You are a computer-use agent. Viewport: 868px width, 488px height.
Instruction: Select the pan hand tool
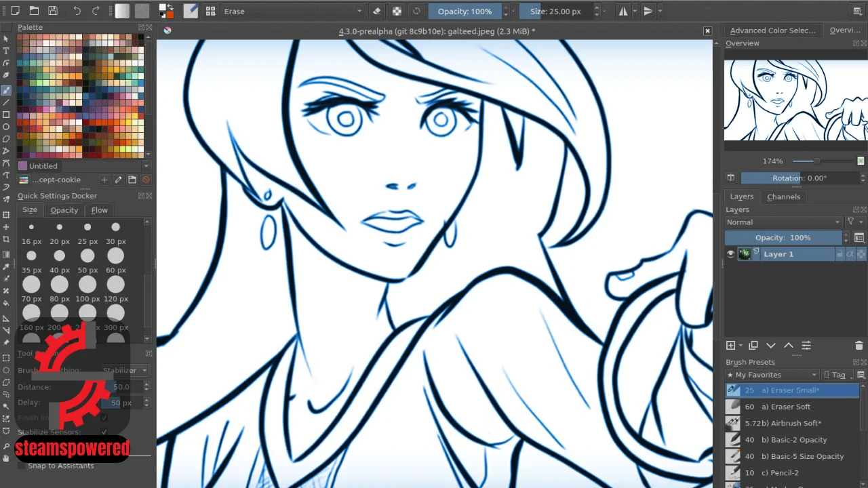(6, 458)
